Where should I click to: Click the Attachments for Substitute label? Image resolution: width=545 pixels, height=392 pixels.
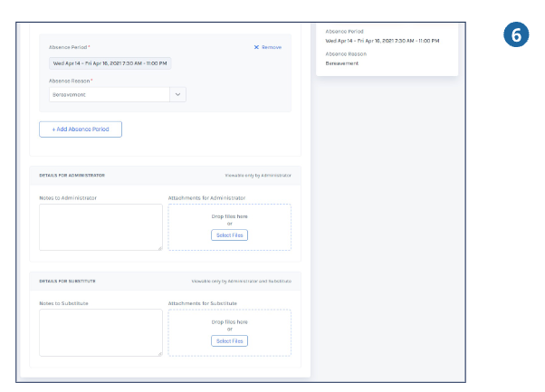[x=203, y=303]
